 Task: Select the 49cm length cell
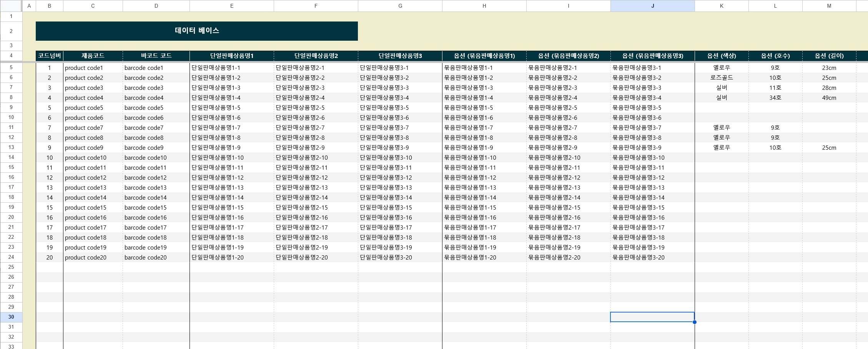pos(829,98)
